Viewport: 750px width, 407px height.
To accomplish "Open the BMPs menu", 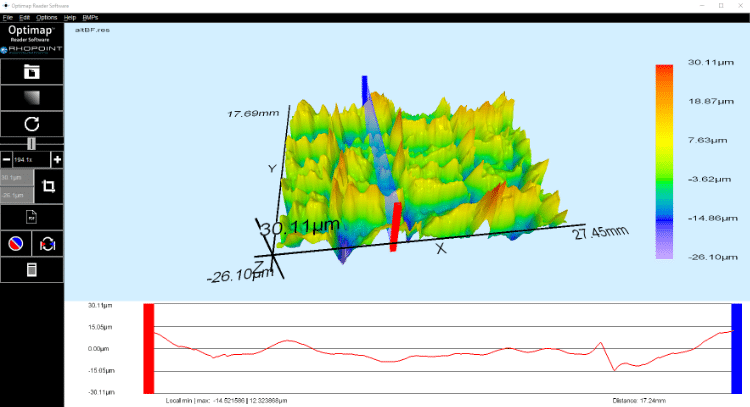I will 90,18.
